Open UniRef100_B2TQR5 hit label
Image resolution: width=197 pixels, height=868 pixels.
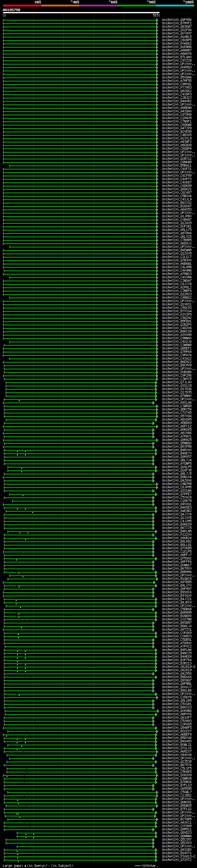pyautogui.click(x=177, y=819)
